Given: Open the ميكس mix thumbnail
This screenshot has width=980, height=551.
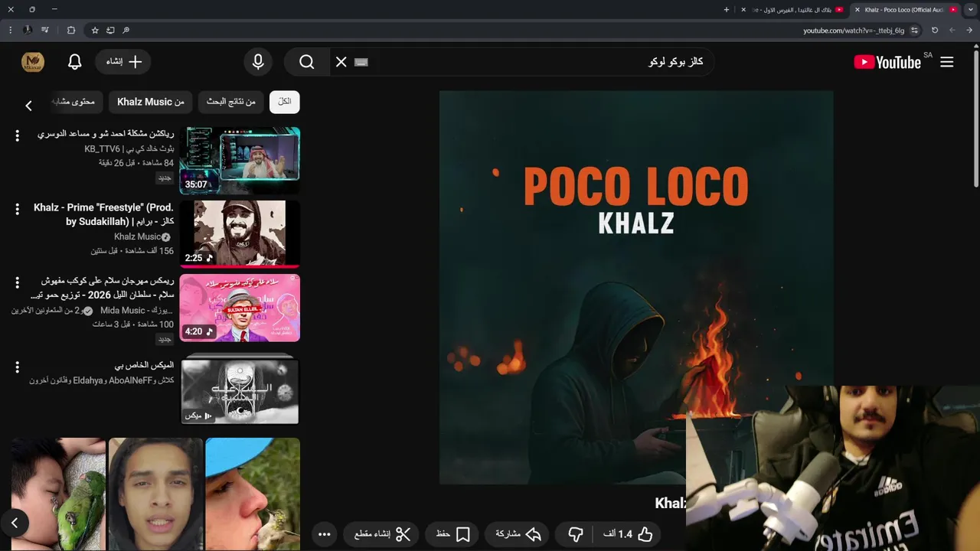Looking at the screenshot, I should click(x=240, y=389).
